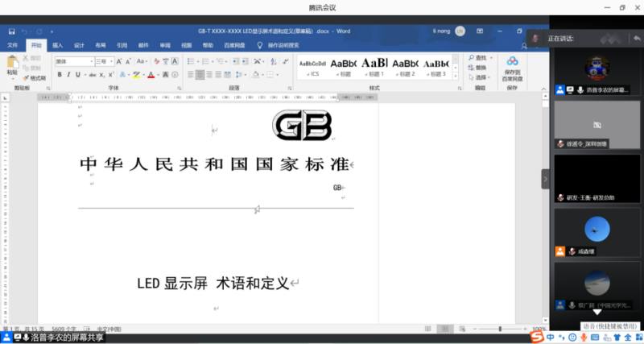The width and height of the screenshot is (644, 344).
Task: Toggle underline formatting
Action: click(x=77, y=74)
